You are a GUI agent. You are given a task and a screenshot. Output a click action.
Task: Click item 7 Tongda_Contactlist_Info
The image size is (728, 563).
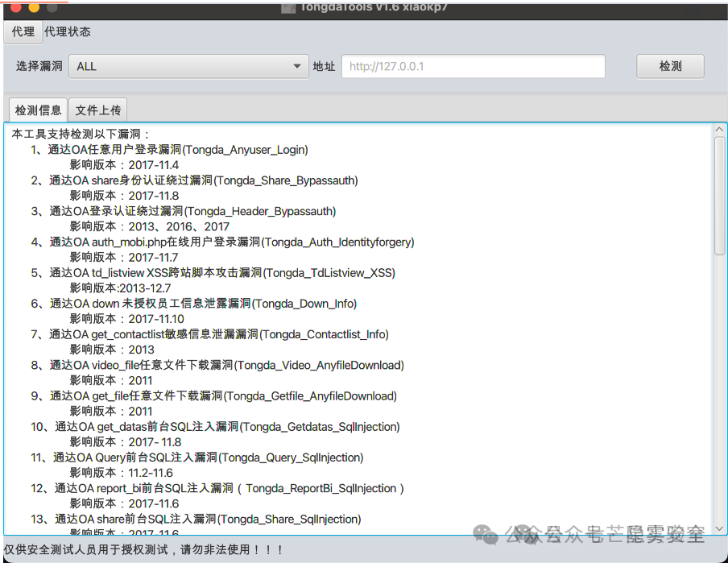click(x=210, y=334)
